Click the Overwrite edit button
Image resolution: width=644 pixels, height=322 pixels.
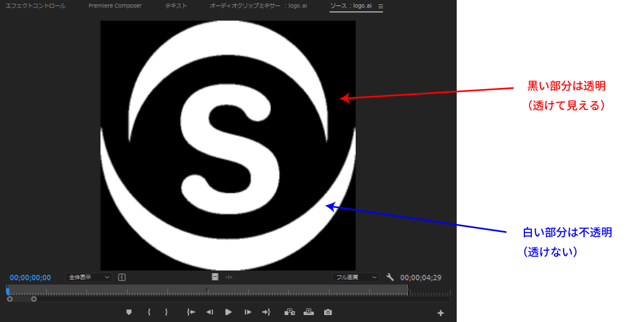309,312
